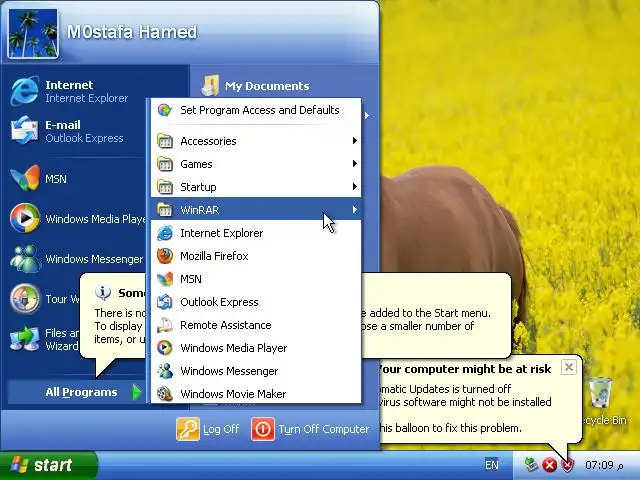Click 'Outlook Express' text in programs list

(x=219, y=302)
